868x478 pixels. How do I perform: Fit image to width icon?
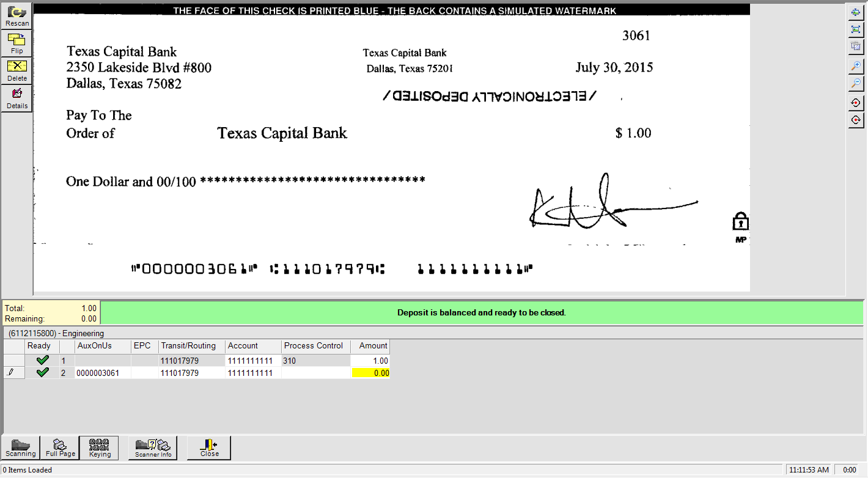pyautogui.click(x=856, y=12)
